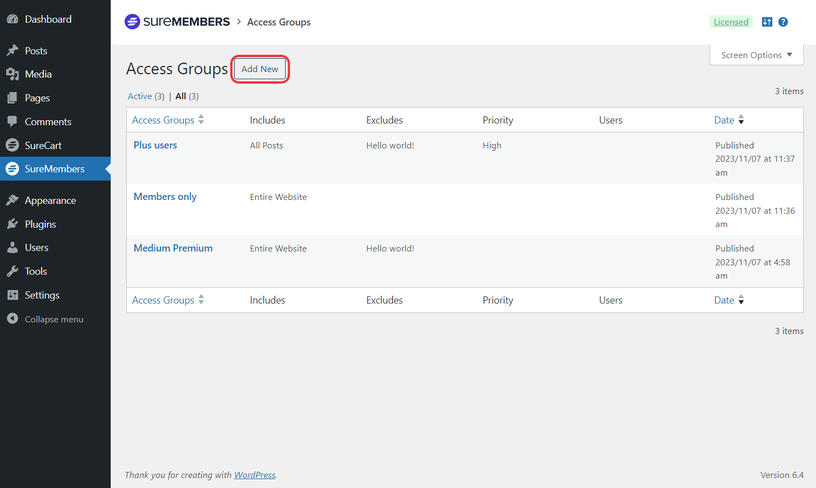The image size is (816, 488).
Task: Open Settings menu item
Action: [55, 295]
